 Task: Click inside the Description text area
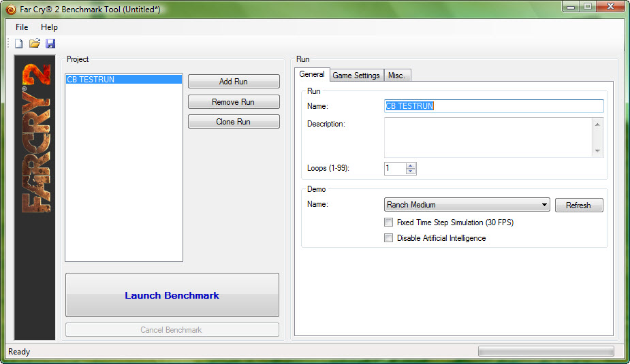[488, 137]
